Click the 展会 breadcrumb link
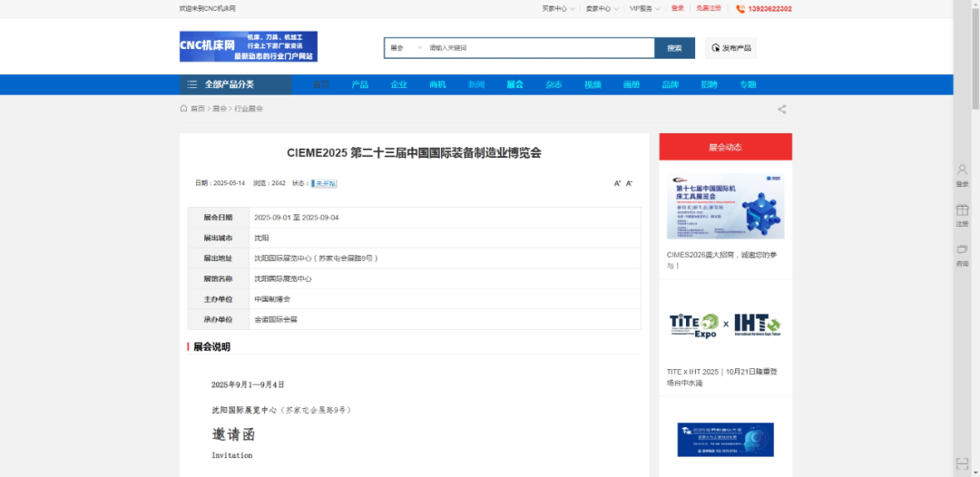Screen dimensions: 980x477 click(x=220, y=109)
